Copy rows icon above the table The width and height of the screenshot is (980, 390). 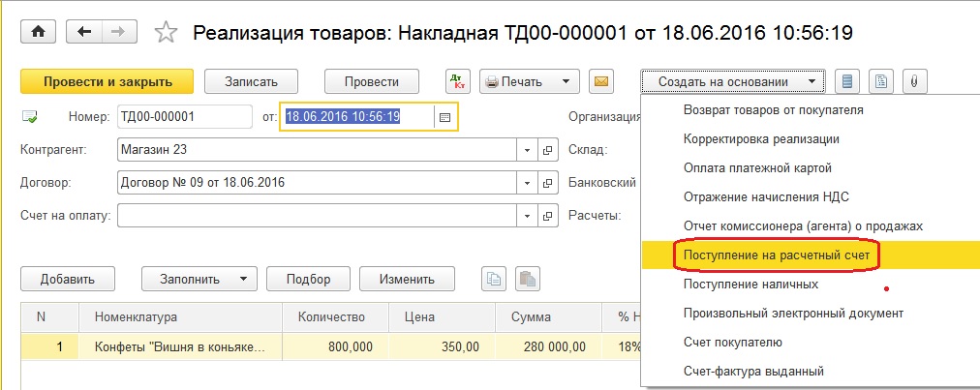click(x=494, y=280)
